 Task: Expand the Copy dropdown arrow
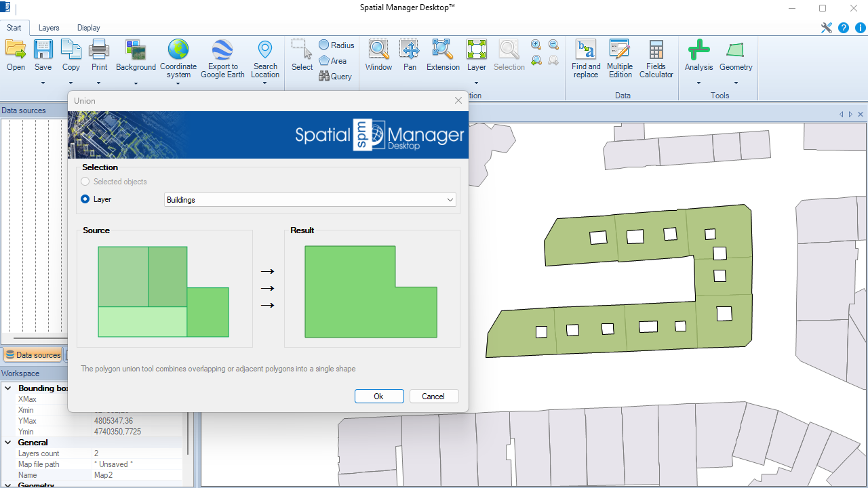pyautogui.click(x=71, y=83)
